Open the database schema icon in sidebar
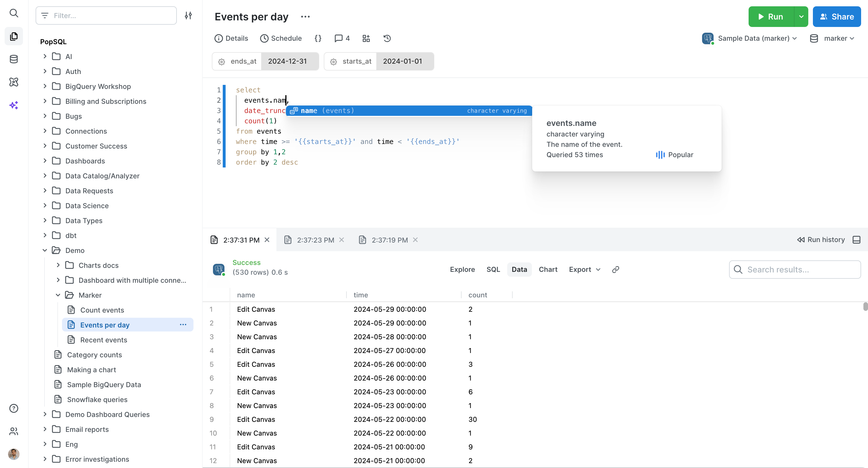This screenshot has height=468, width=868. tap(14, 59)
